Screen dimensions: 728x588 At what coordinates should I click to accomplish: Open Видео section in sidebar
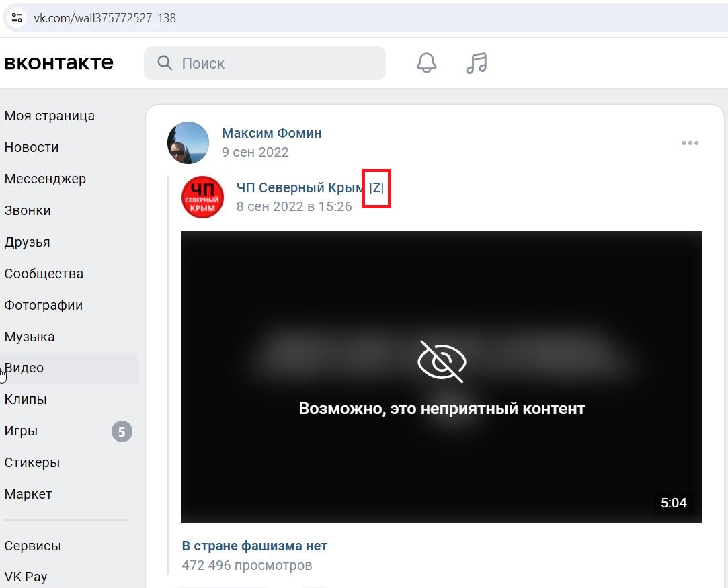(x=69, y=368)
